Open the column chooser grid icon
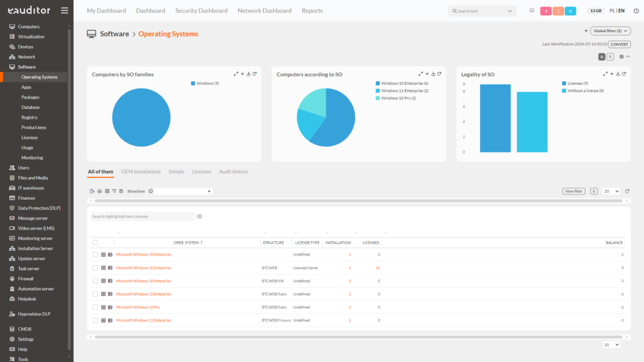Screen dimensions: 644x362 107,191
